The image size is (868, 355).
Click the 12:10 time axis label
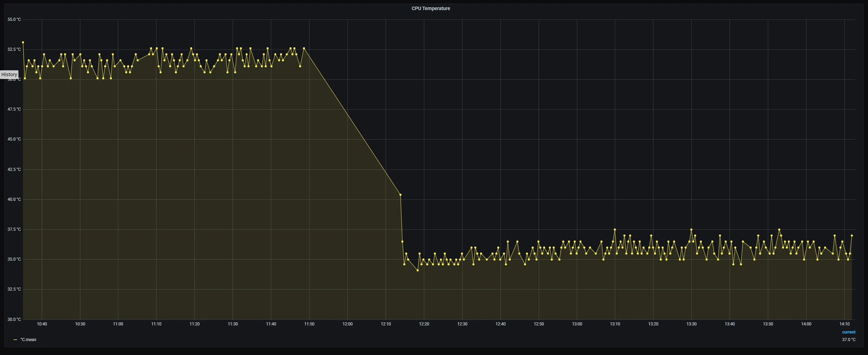click(x=386, y=324)
